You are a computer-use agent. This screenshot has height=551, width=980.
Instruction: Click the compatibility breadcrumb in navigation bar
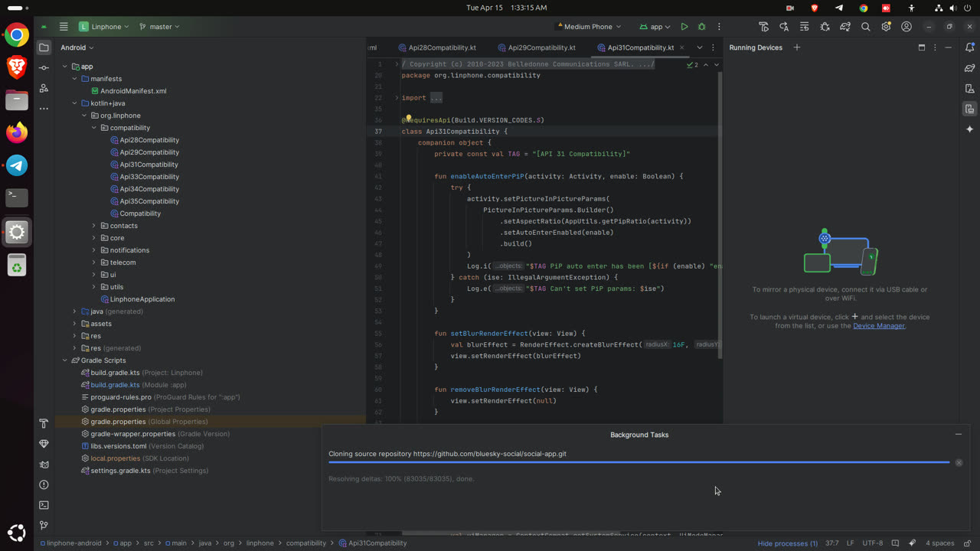[x=305, y=543]
